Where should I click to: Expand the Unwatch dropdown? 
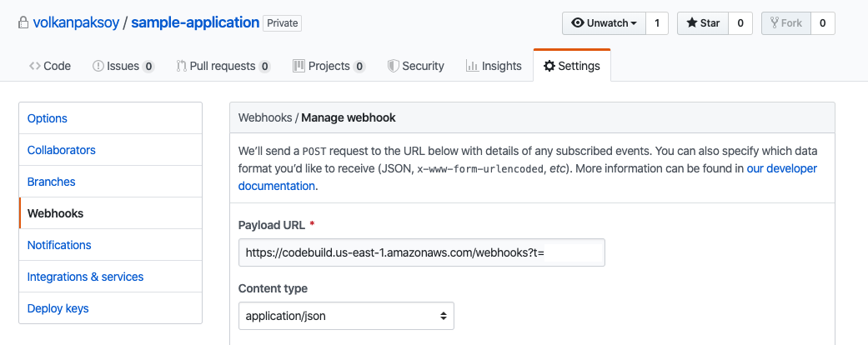[605, 23]
